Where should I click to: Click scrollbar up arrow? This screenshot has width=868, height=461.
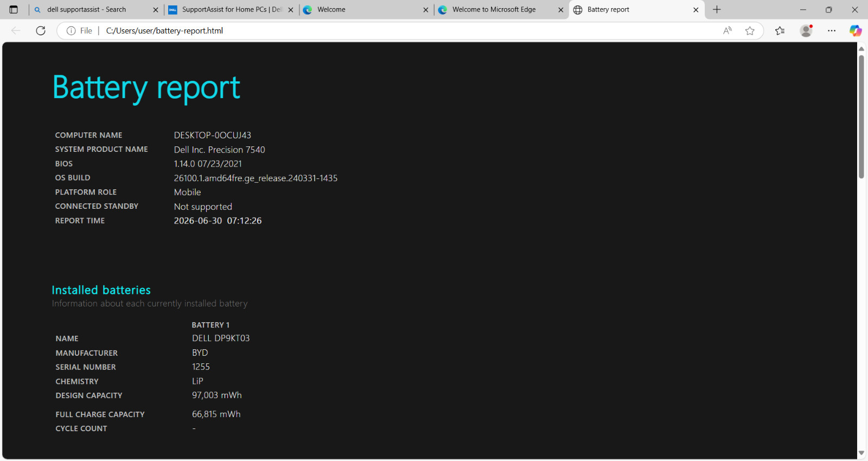pos(861,49)
